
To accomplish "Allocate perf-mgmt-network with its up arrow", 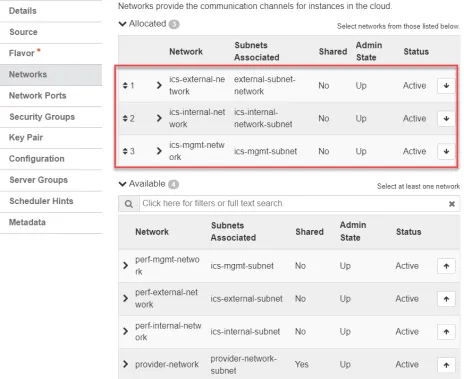I will point(446,266).
